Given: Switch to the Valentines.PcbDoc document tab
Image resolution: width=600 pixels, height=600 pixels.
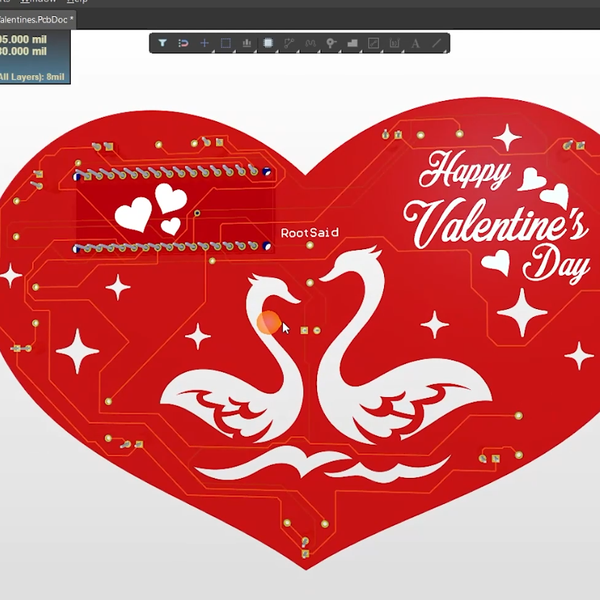Looking at the screenshot, I should point(37,20).
